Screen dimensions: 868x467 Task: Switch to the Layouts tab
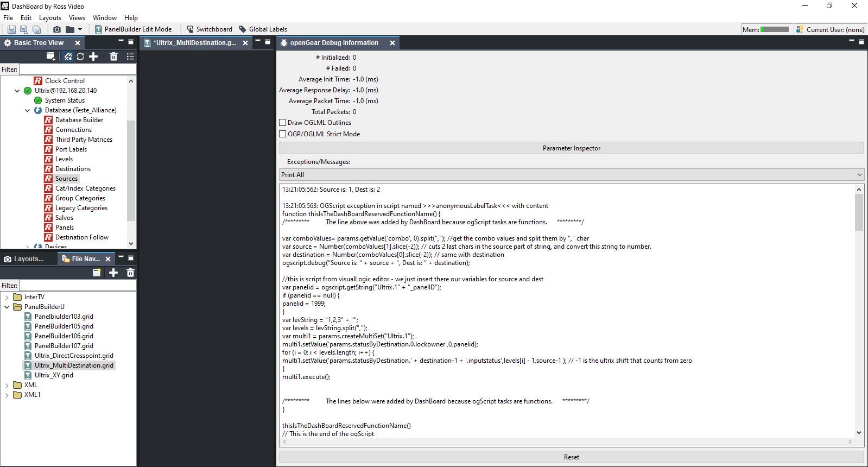pyautogui.click(x=28, y=259)
